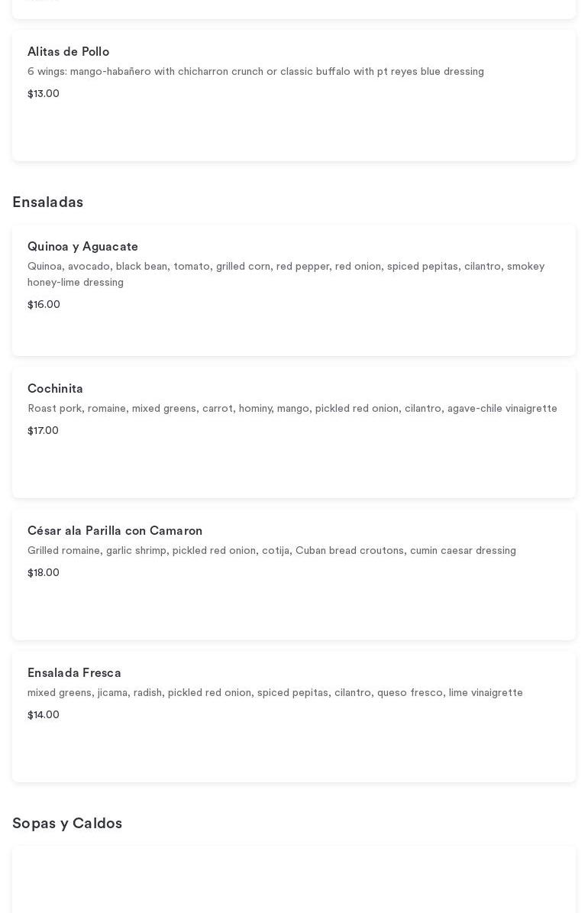
Task: Open the Ensalada Fresca item
Action: pyautogui.click(x=74, y=673)
